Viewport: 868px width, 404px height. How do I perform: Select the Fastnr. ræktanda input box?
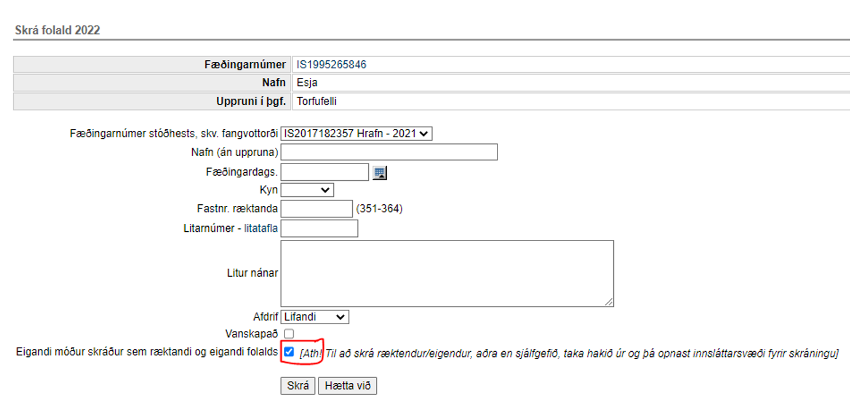click(x=316, y=209)
